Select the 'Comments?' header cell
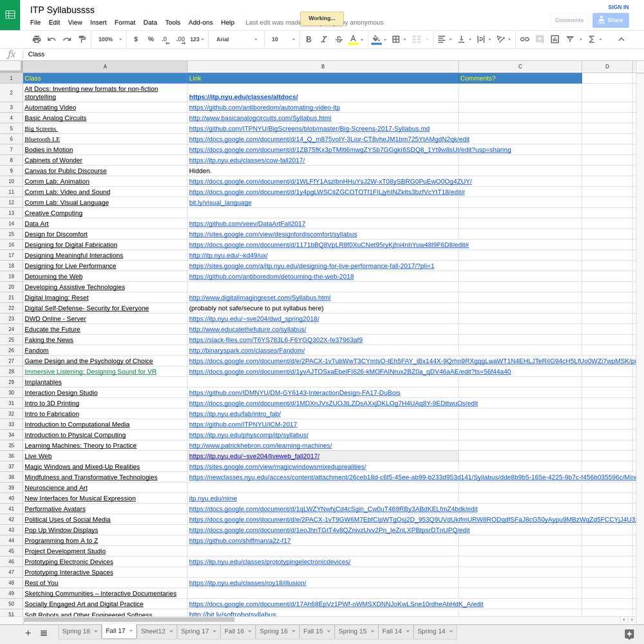Image resolution: width=644 pixels, height=644 pixels. 520,79
